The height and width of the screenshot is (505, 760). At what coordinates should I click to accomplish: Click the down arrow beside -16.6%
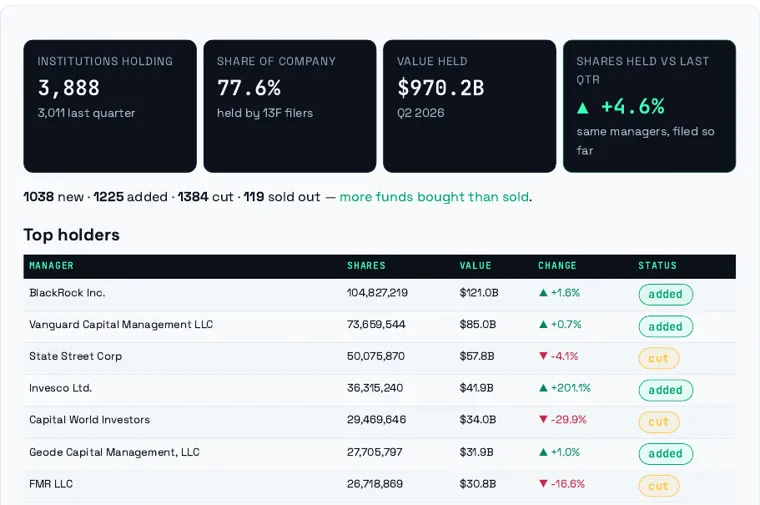click(x=543, y=484)
